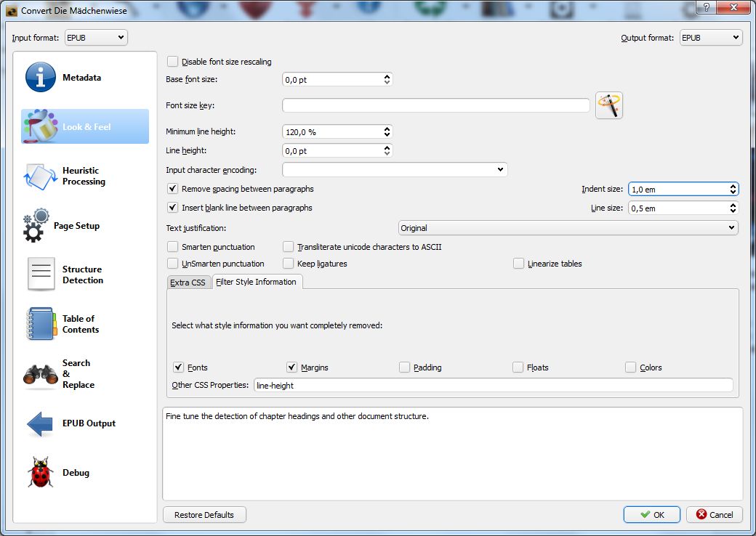Open the Heuristic Processing section

pyautogui.click(x=85, y=176)
